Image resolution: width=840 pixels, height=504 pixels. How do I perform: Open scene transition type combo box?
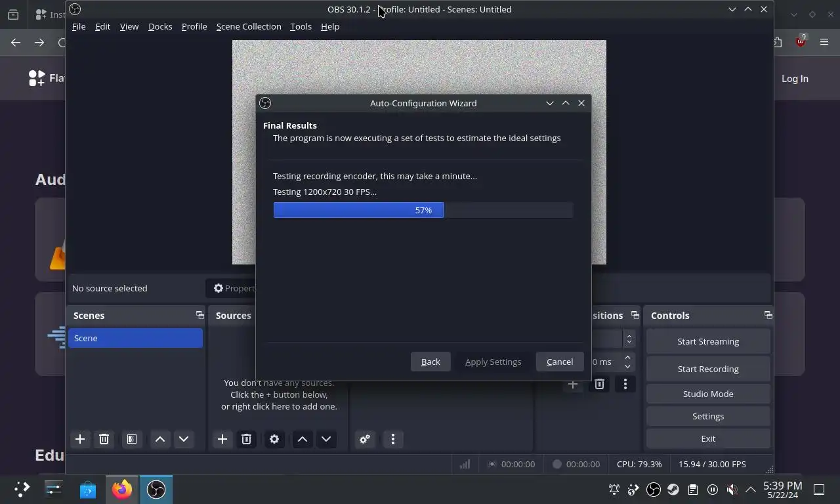[x=614, y=339]
